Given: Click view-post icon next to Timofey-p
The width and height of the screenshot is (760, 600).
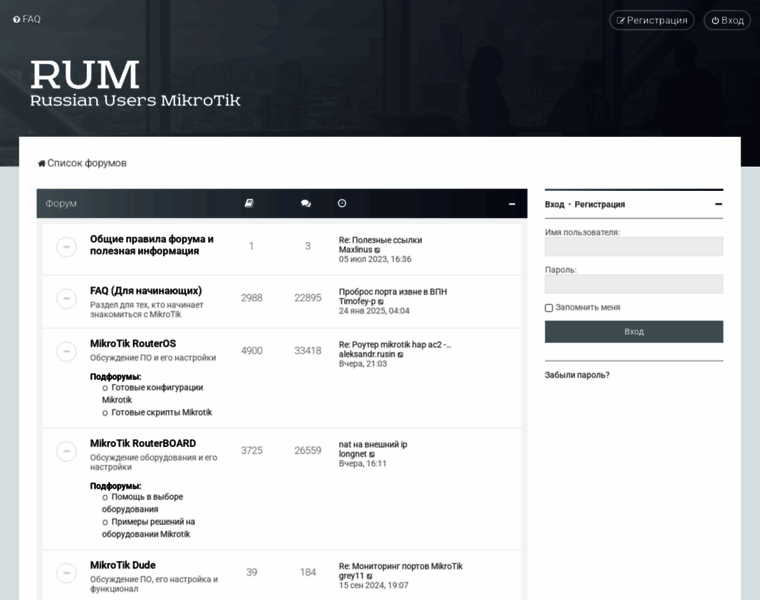Looking at the screenshot, I should 381,302.
